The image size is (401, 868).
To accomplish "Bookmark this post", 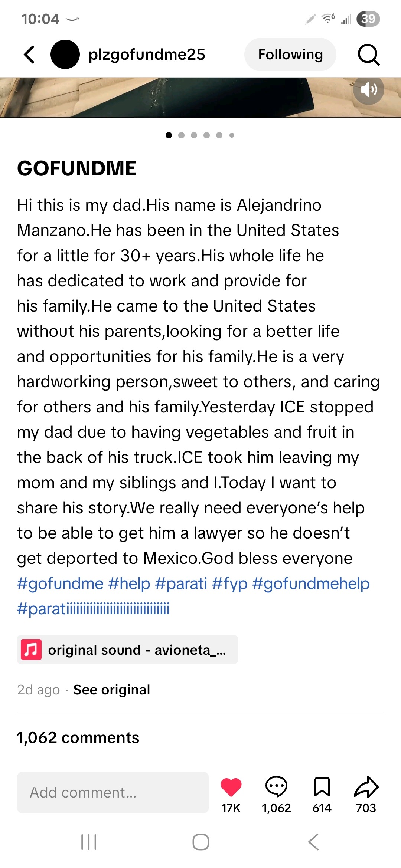I will [322, 786].
